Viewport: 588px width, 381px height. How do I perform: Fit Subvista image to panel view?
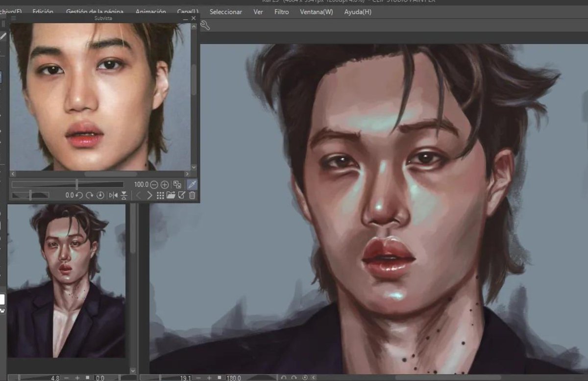[177, 185]
